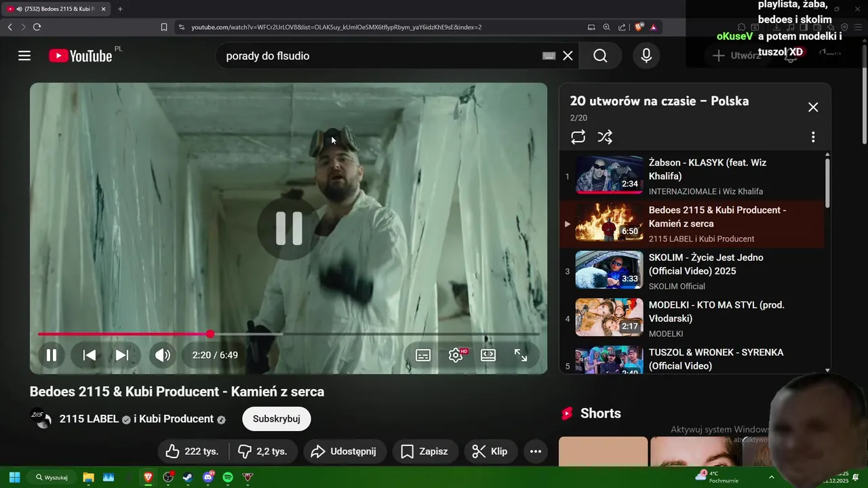Viewport: 868px width, 488px height.
Task: Seek using the red progress bar handle
Action: pyautogui.click(x=210, y=334)
